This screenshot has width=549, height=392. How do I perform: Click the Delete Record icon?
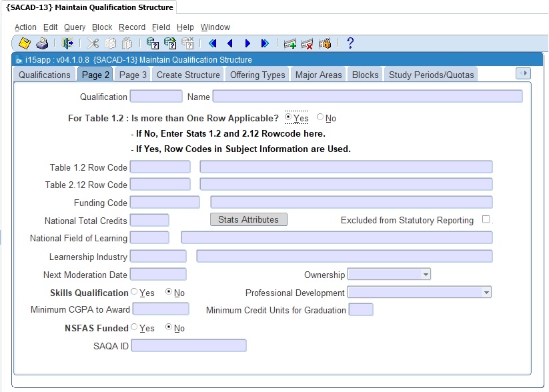point(307,44)
